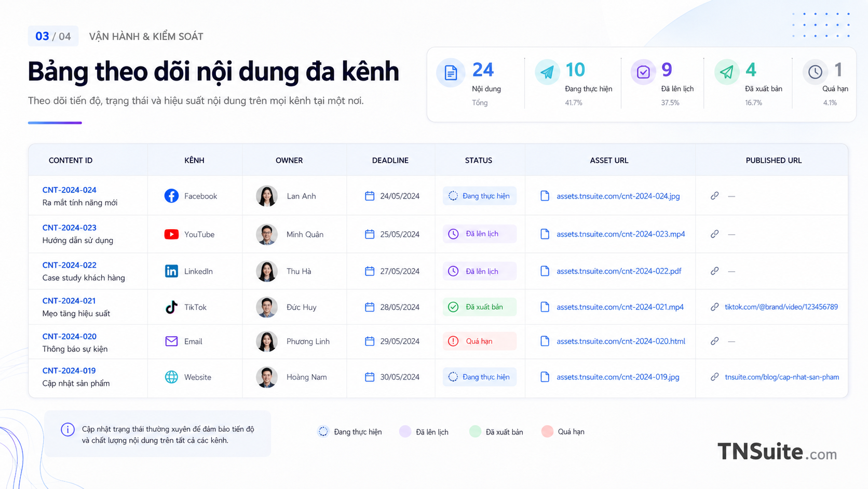The height and width of the screenshot is (489, 868).
Task: Click the PUBLISHED URL column header
Action: tap(774, 161)
